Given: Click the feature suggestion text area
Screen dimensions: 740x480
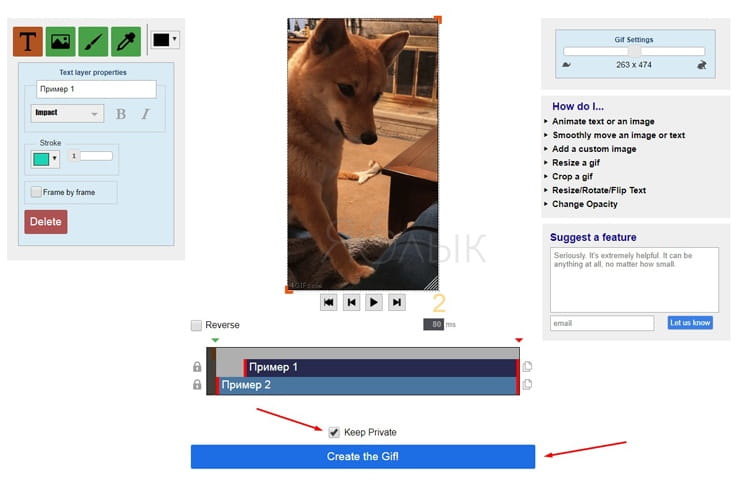Looking at the screenshot, I should pyautogui.click(x=634, y=279).
